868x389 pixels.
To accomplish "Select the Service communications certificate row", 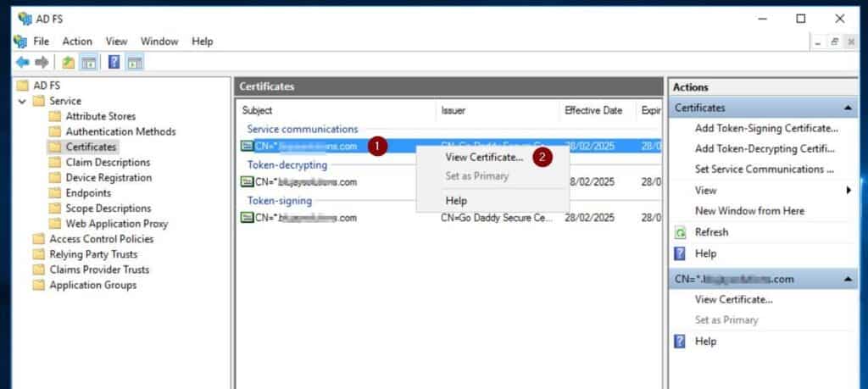I will pyautogui.click(x=450, y=146).
